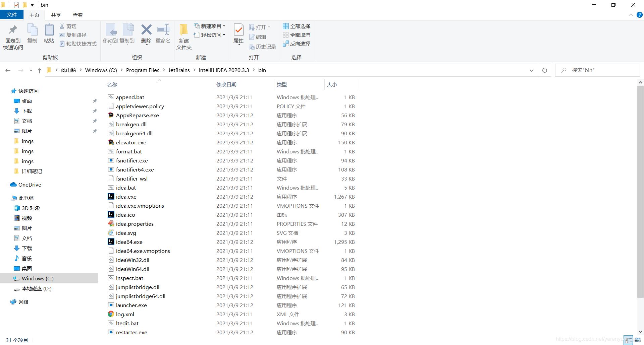The width and height of the screenshot is (644, 345).
Task: Click JetBrains in the breadcrumb path
Action: tap(179, 70)
